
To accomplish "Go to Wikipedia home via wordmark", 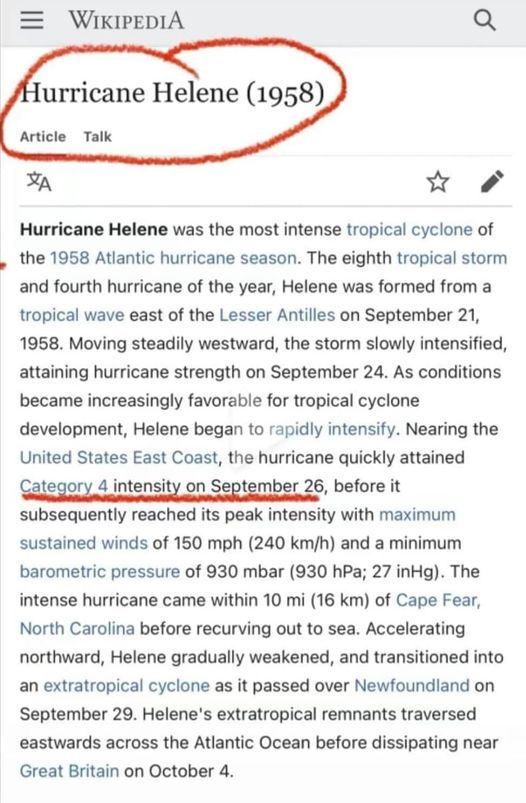I will point(127,20).
